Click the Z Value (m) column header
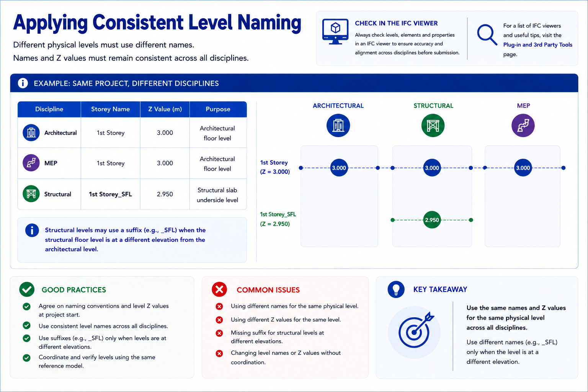Viewport: 588px width, 392px height. point(165,109)
